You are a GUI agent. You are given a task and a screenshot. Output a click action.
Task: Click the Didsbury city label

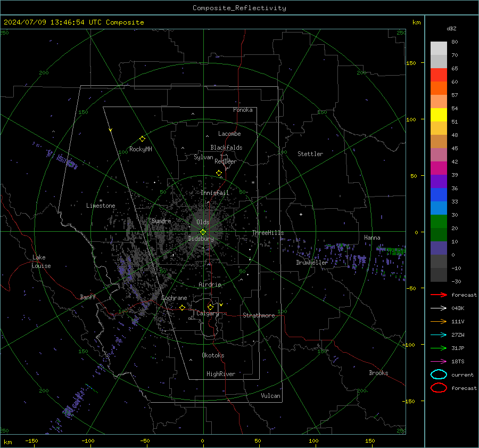[201, 239]
